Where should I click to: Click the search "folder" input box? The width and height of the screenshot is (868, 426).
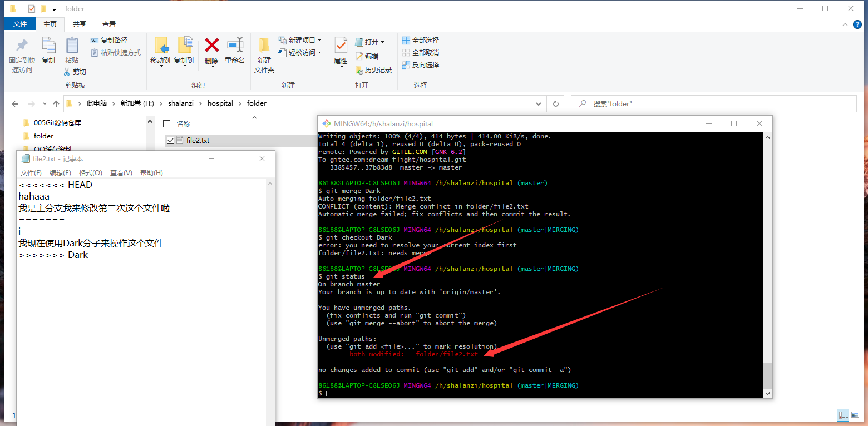tap(714, 104)
